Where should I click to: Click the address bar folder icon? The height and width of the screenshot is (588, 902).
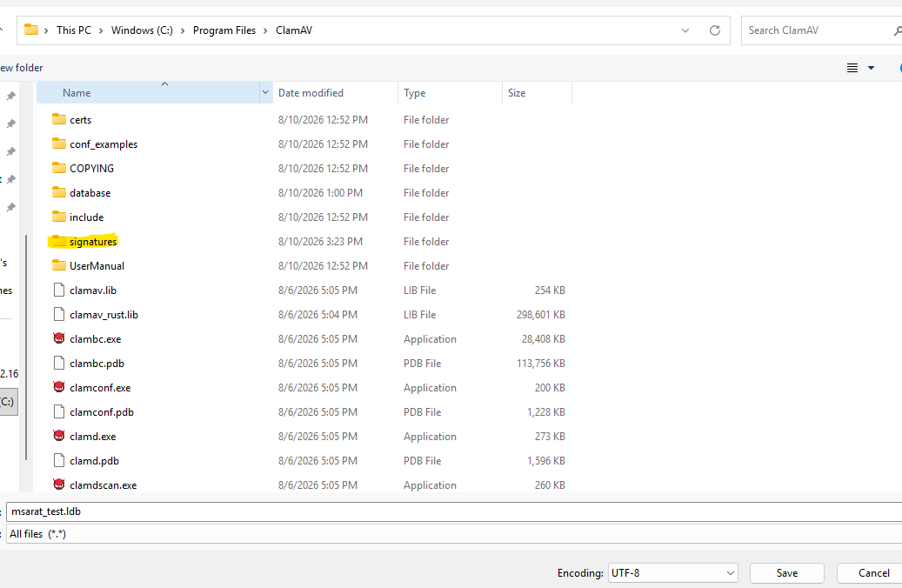31,30
